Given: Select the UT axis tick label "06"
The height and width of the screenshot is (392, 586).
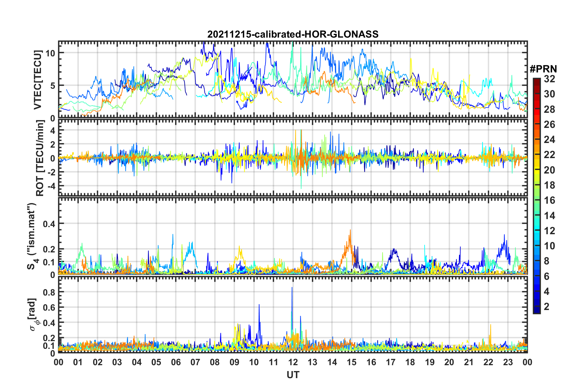Looking at the screenshot, I should (x=176, y=362).
